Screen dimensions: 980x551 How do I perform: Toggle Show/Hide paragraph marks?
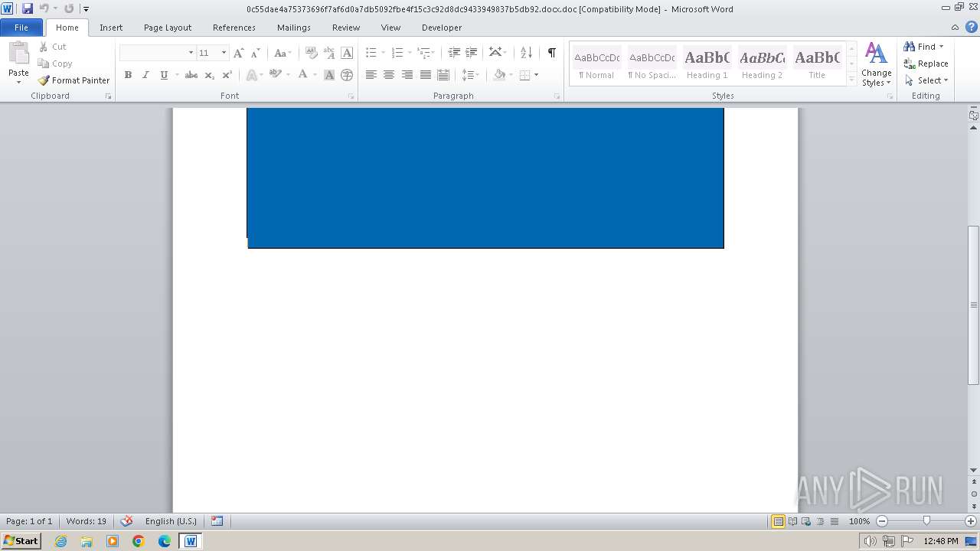[551, 53]
